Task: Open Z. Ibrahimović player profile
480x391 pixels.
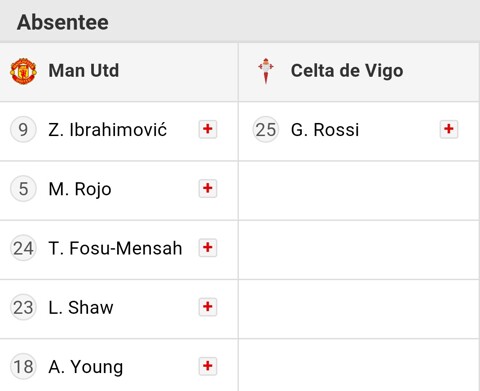Action: click(107, 130)
